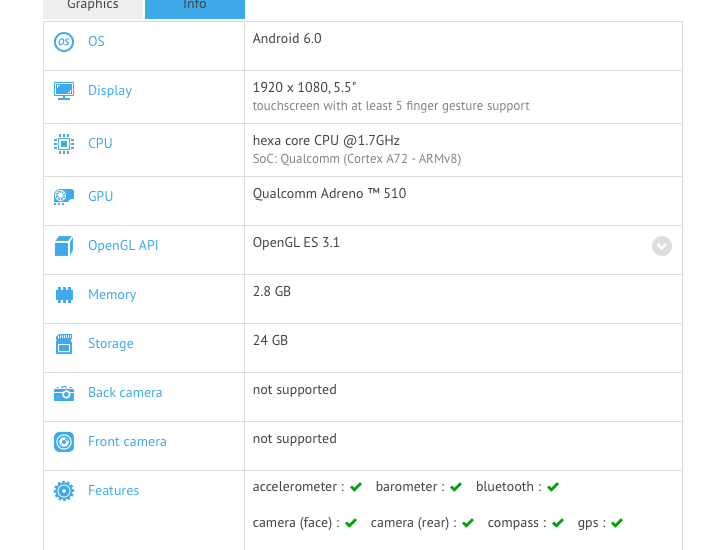Image resolution: width=707 pixels, height=550 pixels.
Task: Click the CPU chip icon
Action: [x=64, y=143]
